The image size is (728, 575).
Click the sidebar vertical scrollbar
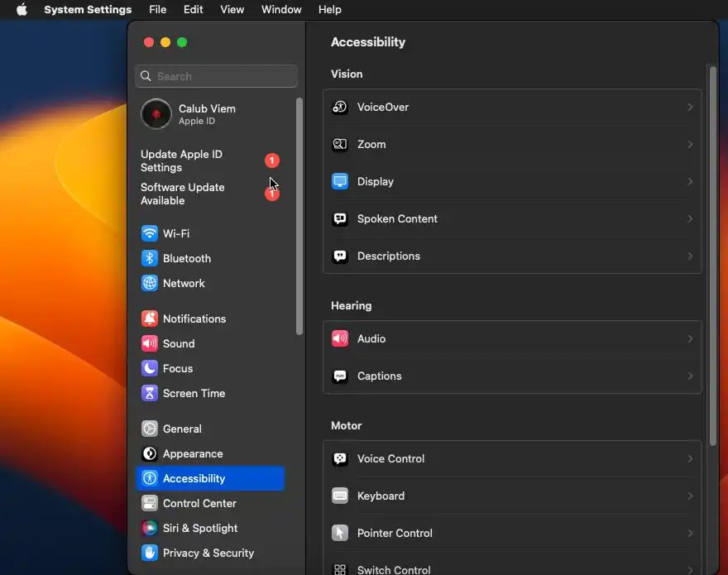tap(299, 216)
